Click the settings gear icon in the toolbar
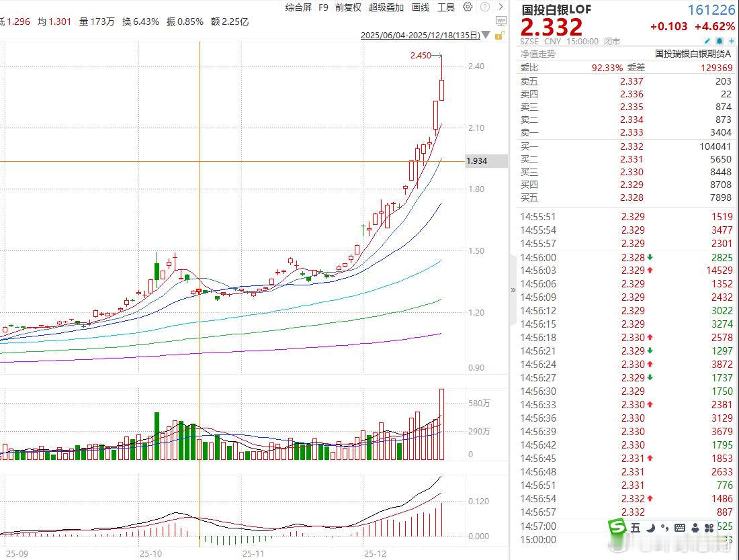Viewport: 739px width, 560px height. click(x=468, y=7)
